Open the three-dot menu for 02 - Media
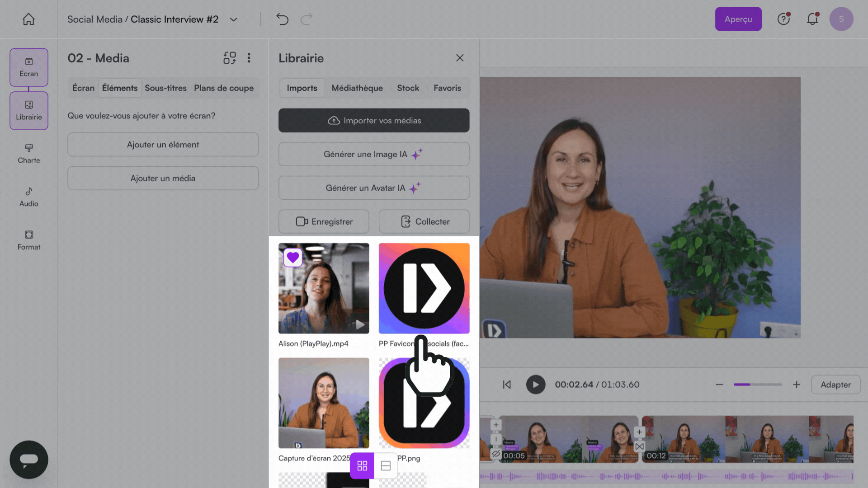Image resolution: width=868 pixels, height=488 pixels. (249, 58)
